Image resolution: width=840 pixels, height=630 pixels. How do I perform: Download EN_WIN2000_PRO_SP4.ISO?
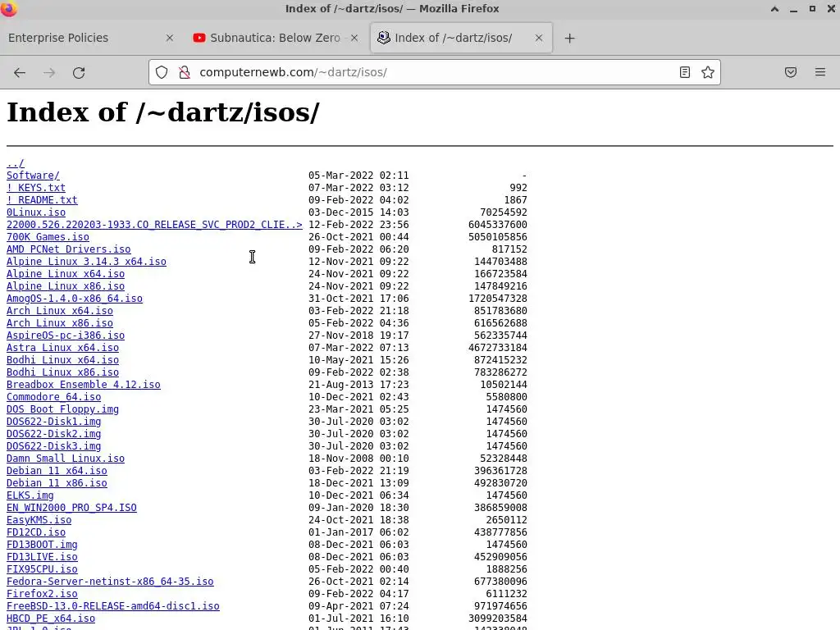click(71, 509)
